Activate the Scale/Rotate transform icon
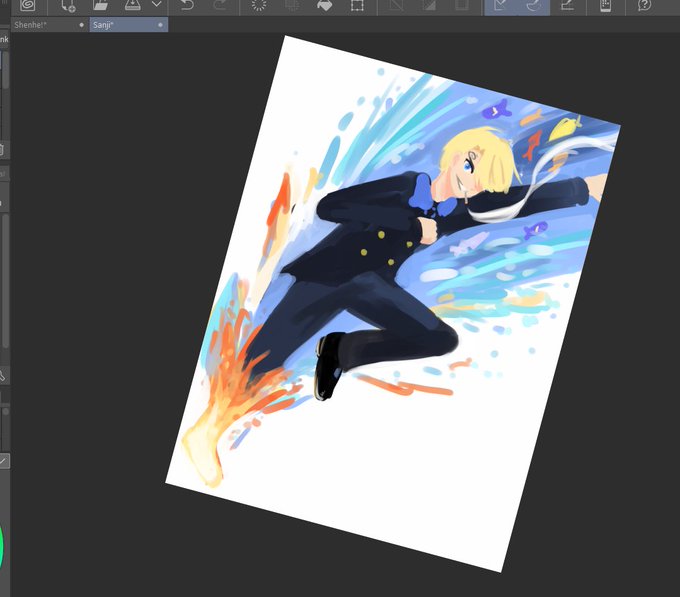 tap(357, 5)
